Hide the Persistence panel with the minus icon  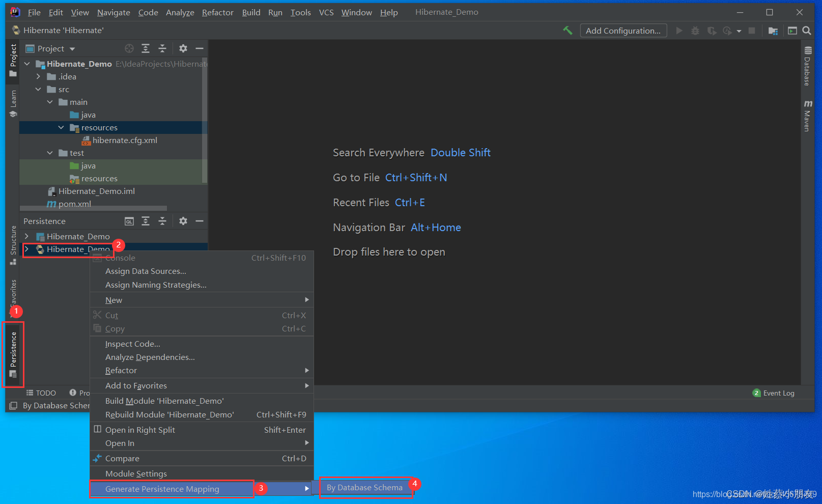click(x=200, y=221)
